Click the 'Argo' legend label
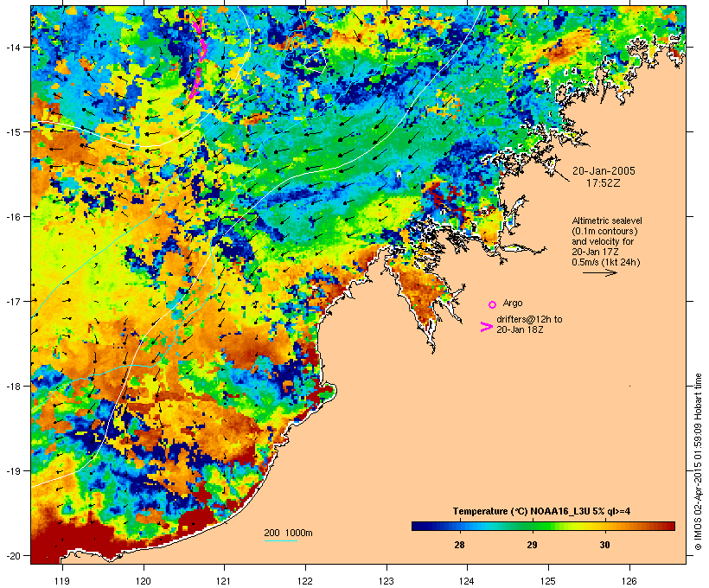Screen dimensions: 709x588 [x=513, y=303]
